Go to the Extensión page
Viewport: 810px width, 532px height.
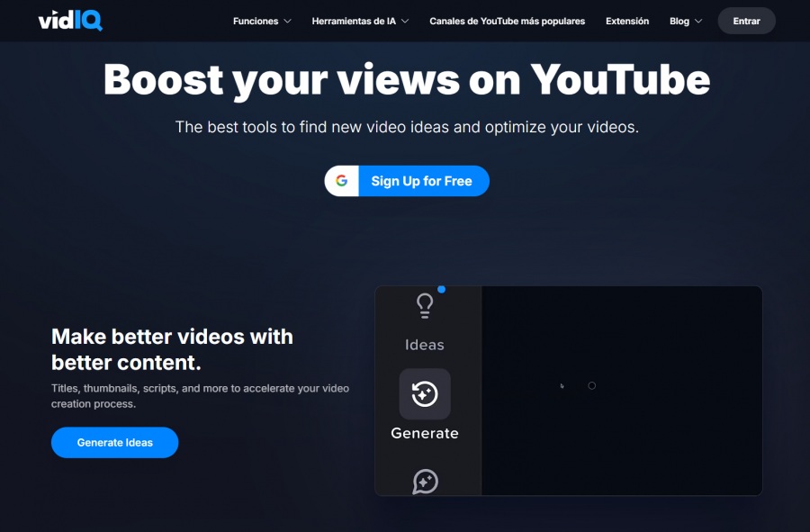[627, 21]
